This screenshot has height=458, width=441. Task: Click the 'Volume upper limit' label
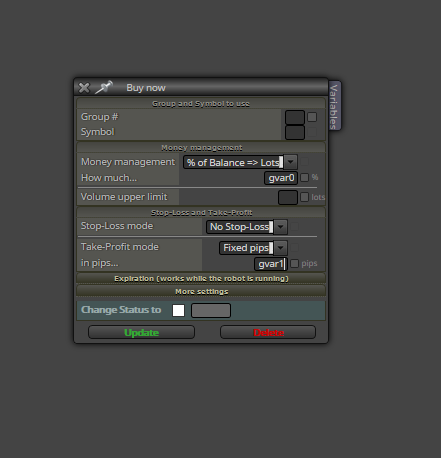click(124, 197)
